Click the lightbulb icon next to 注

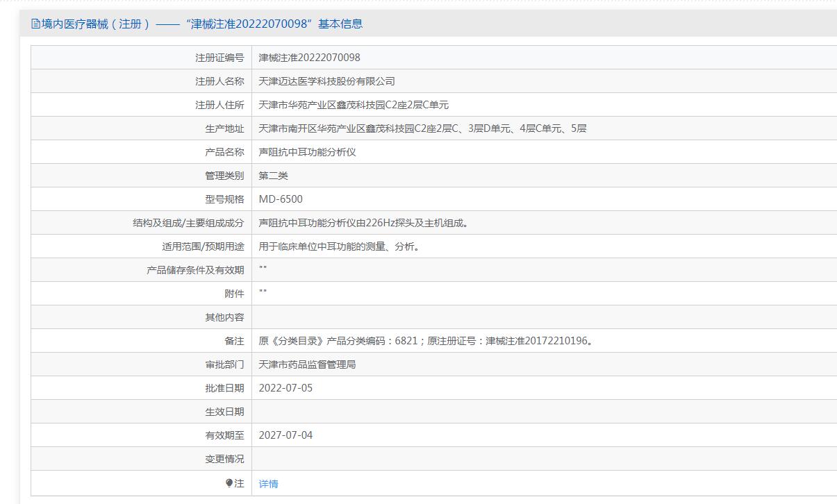click(229, 483)
